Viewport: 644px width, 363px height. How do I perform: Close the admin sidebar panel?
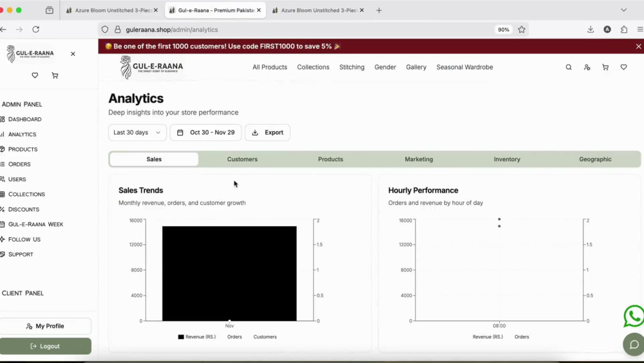[73, 54]
